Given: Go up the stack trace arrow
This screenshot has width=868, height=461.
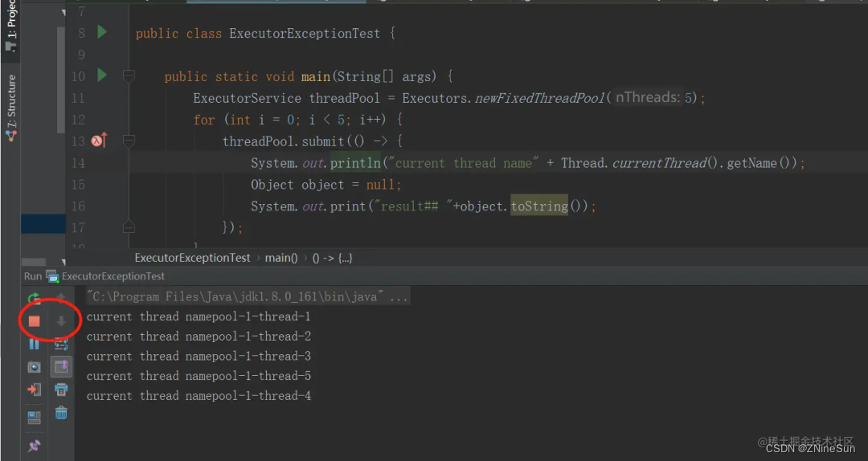Looking at the screenshot, I should point(61,298).
